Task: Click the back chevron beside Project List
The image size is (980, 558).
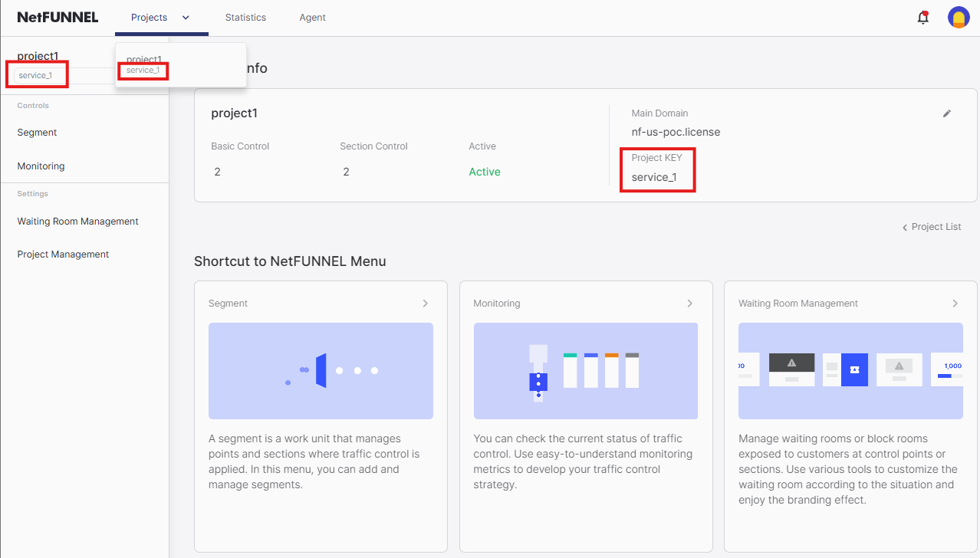Action: 906,227
